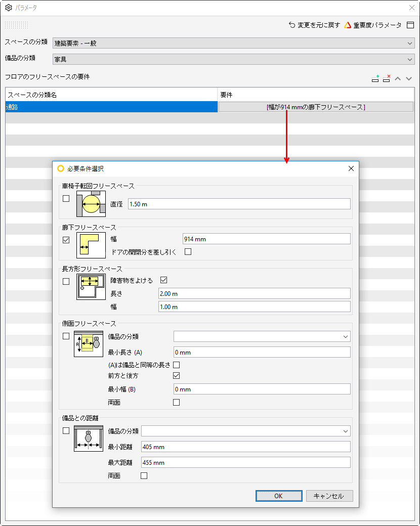Open 備品との距離 備品の分類 dropdown
The image size is (420, 526).
(x=246, y=431)
